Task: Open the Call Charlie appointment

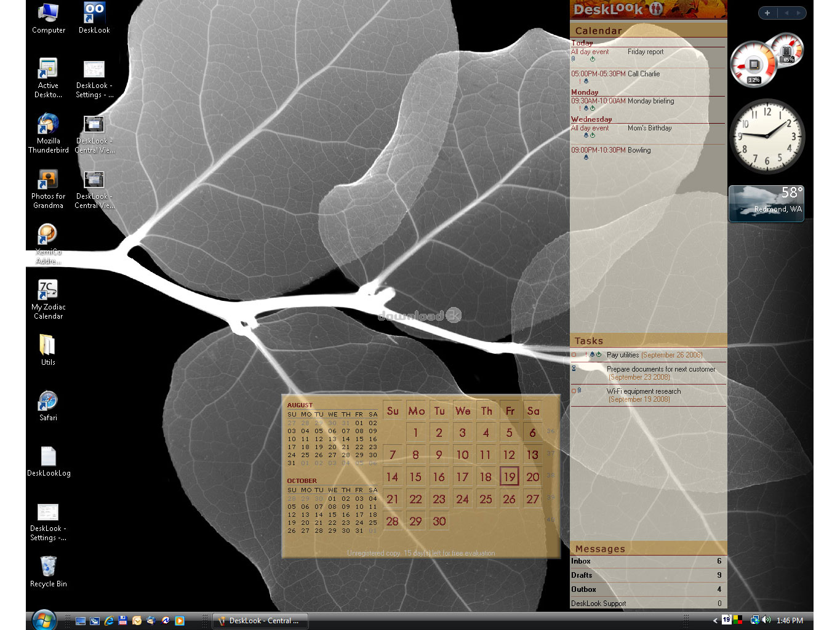Action: click(643, 74)
